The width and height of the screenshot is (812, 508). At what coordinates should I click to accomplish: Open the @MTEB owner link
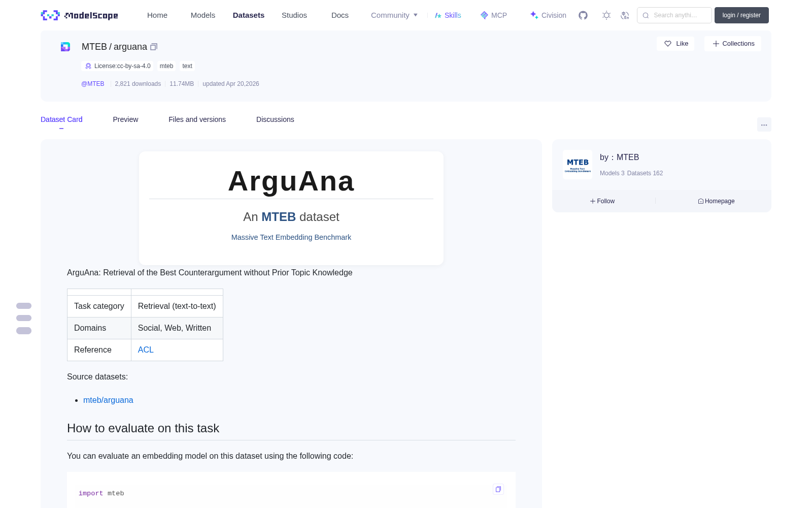(93, 84)
